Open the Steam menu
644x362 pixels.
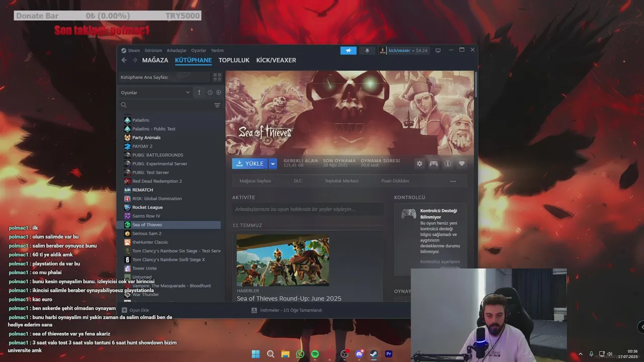[131, 50]
